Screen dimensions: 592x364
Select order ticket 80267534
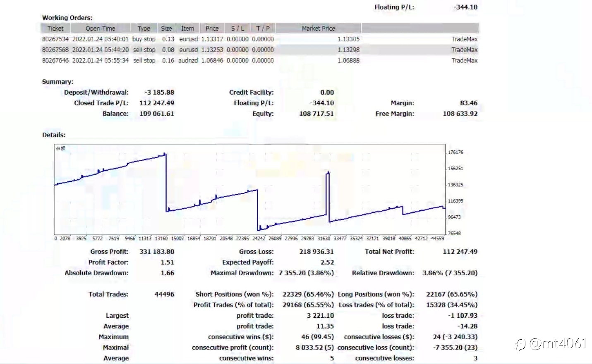[x=55, y=39]
